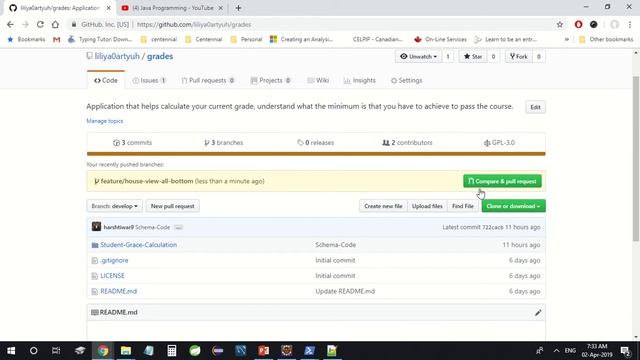This screenshot has height=360, width=640.
Task: Open the LICENSE file
Action: pos(112,276)
